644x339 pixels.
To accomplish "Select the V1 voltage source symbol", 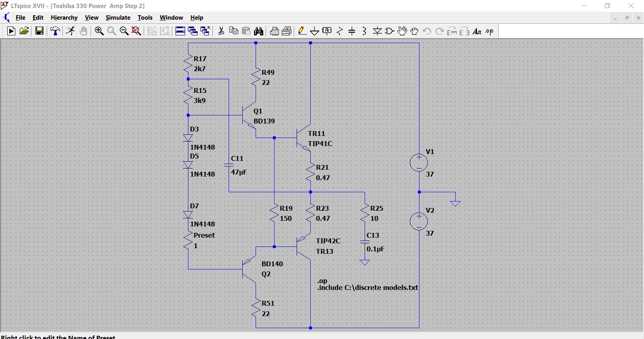I will click(x=419, y=162).
